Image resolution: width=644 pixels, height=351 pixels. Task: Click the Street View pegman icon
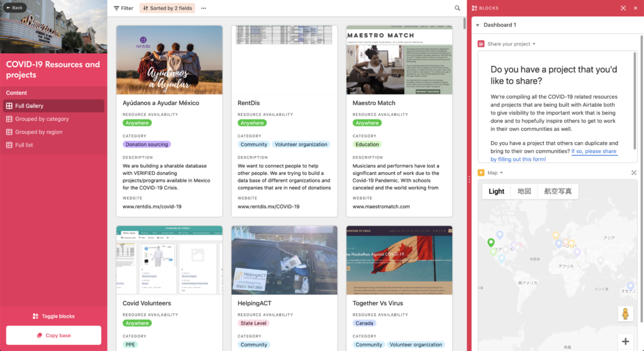click(625, 314)
